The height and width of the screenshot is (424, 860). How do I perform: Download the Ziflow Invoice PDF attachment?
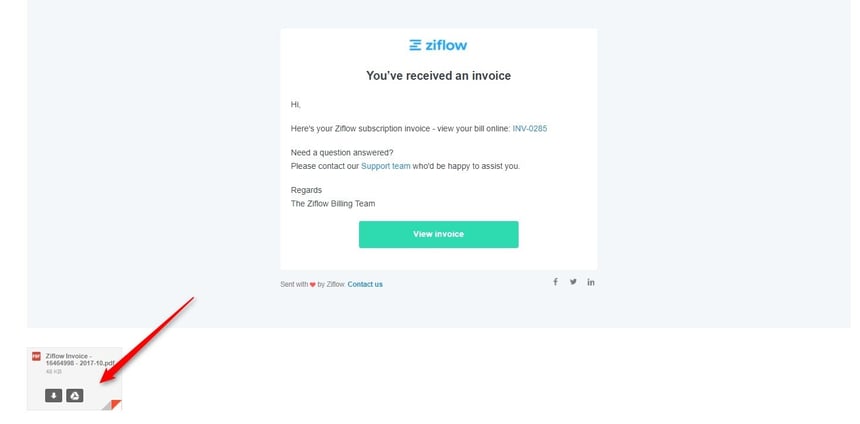[x=54, y=396]
